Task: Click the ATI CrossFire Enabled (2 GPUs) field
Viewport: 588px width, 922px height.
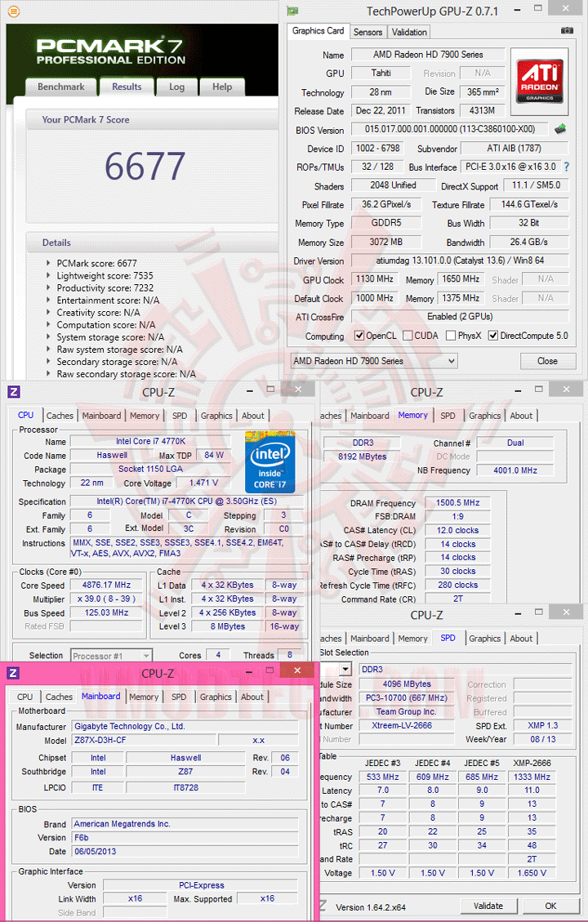Action: (460, 317)
